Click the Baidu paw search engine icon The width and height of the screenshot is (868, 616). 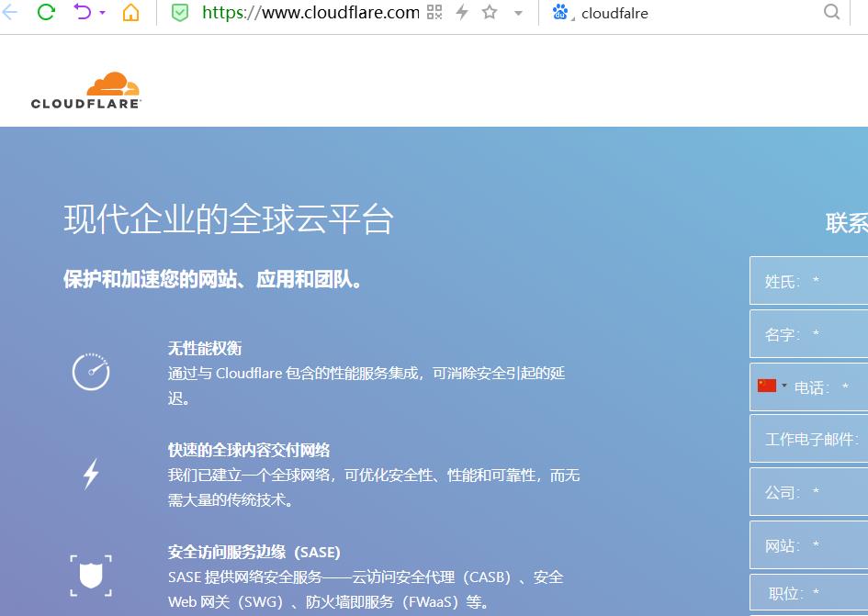560,12
